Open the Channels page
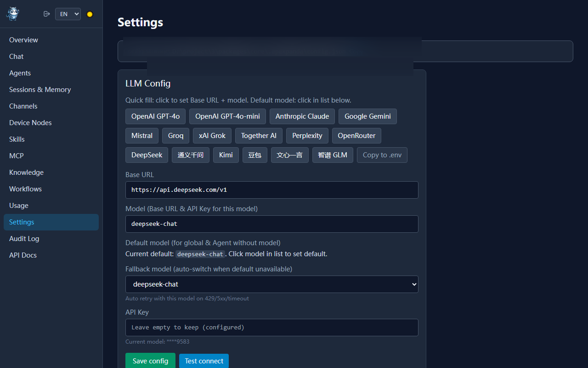This screenshot has height=368, width=588. (x=51, y=106)
